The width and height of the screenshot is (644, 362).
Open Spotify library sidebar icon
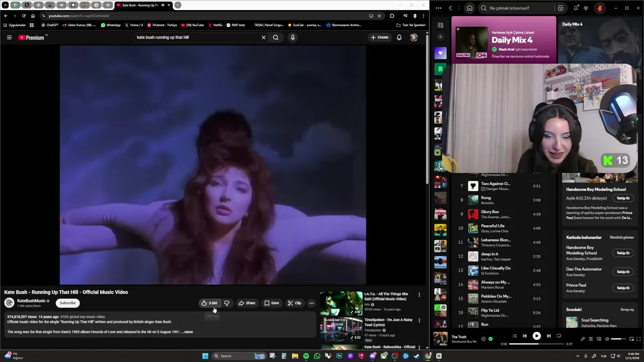click(440, 25)
